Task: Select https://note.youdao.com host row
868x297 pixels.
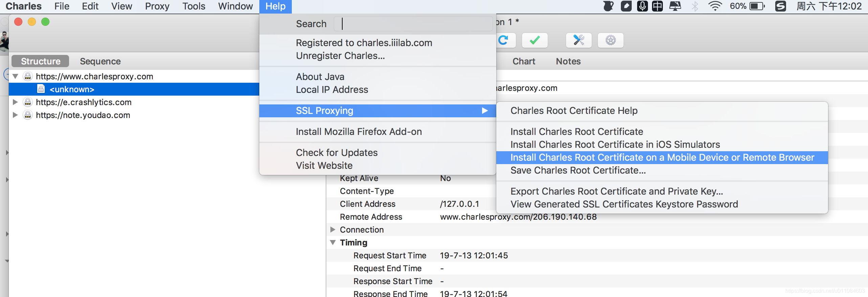Action: point(134,115)
